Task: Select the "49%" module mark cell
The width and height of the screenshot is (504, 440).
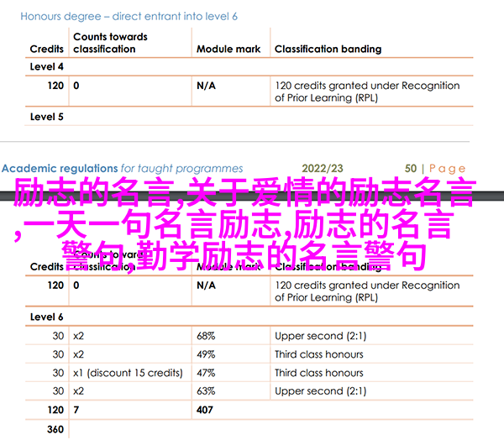Action: pyautogui.click(x=206, y=354)
